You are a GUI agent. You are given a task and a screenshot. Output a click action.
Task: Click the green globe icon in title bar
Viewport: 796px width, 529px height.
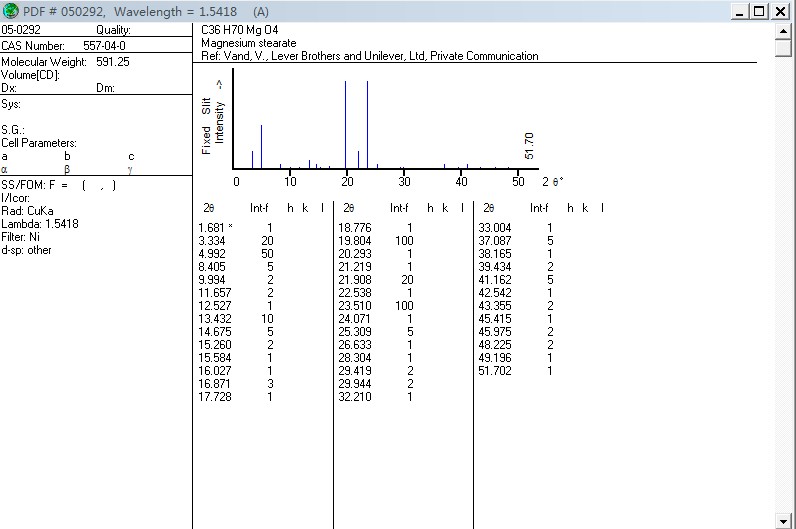click(10, 11)
